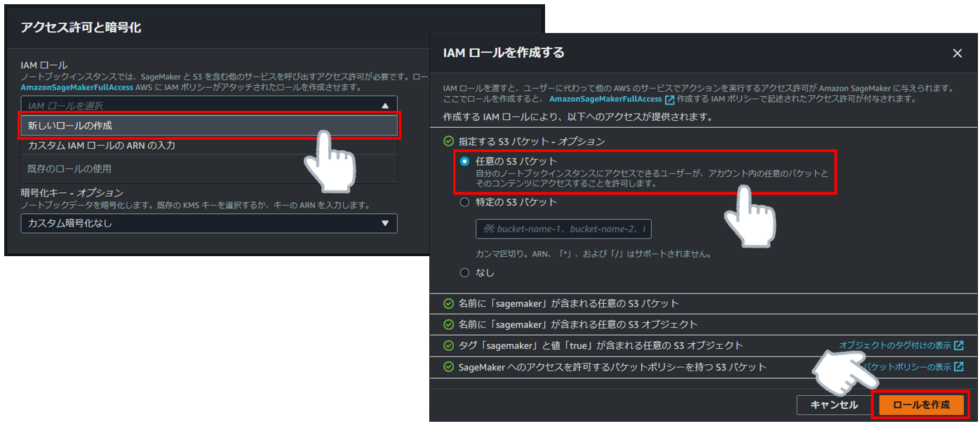Click the bucket name input field showing 例: bucket-name-1
The width and height of the screenshot is (980, 426).
563,229
